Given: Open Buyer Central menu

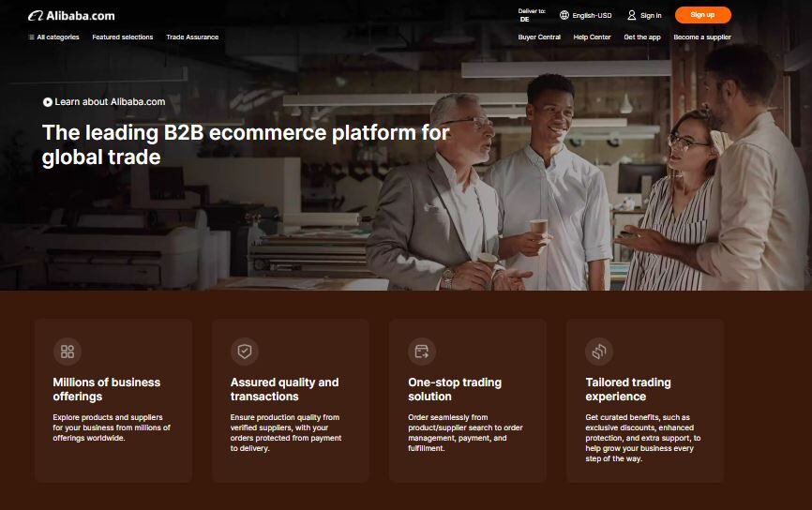Looking at the screenshot, I should coord(539,37).
